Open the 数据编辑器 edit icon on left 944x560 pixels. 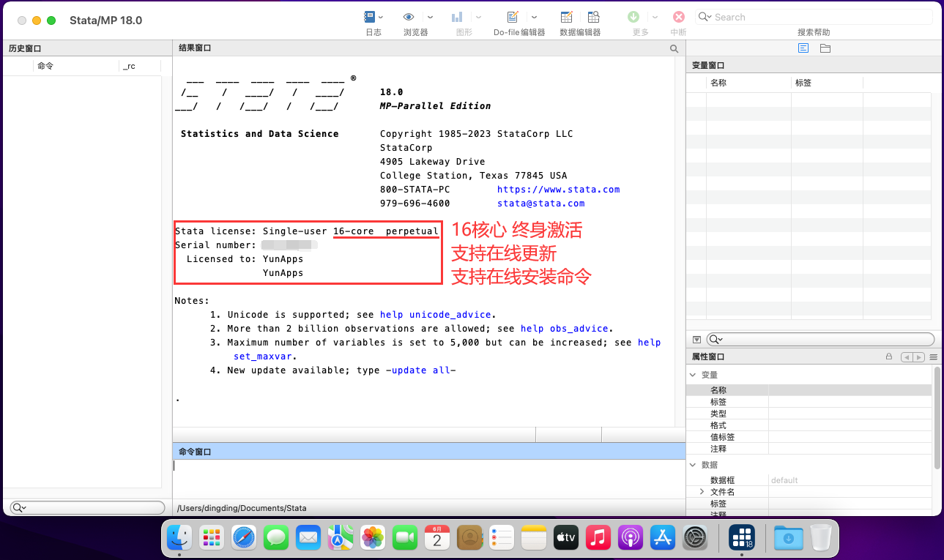pos(566,17)
